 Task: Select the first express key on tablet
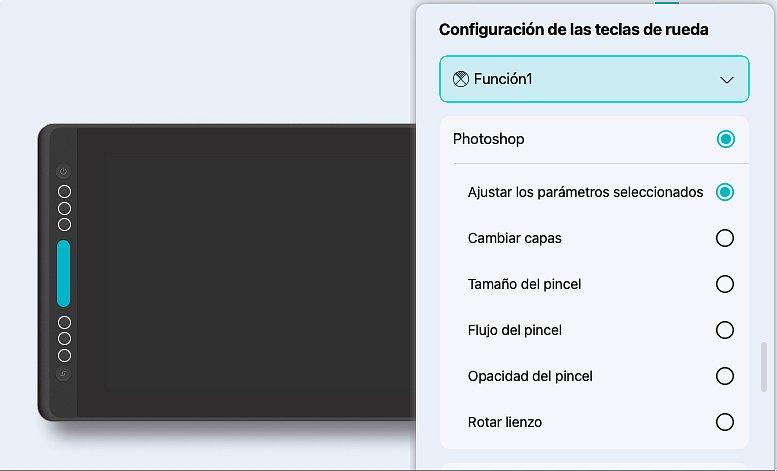click(64, 191)
